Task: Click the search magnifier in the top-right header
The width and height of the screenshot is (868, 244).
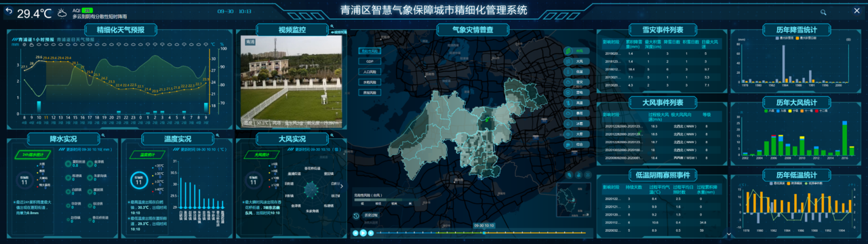Action: (x=823, y=12)
